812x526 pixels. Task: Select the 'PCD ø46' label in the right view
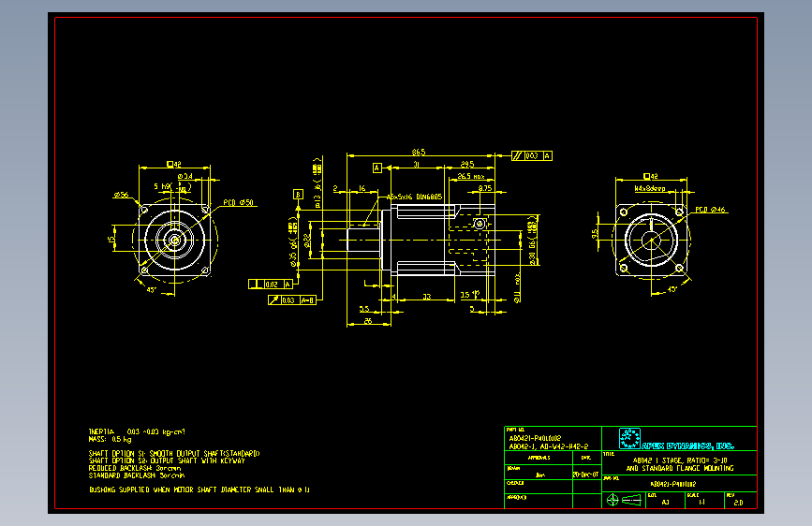pyautogui.click(x=710, y=210)
